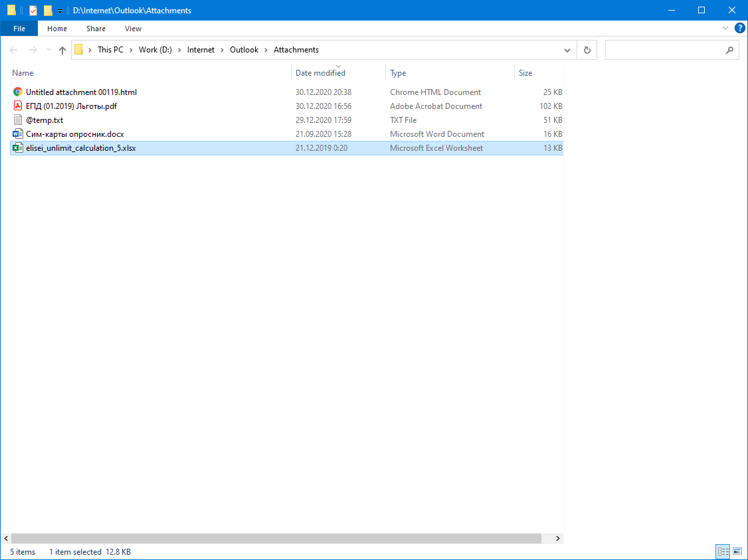Image resolution: width=748 pixels, height=560 pixels.
Task: Navigate to Outlook in the breadcrumb path
Action: click(x=244, y=50)
